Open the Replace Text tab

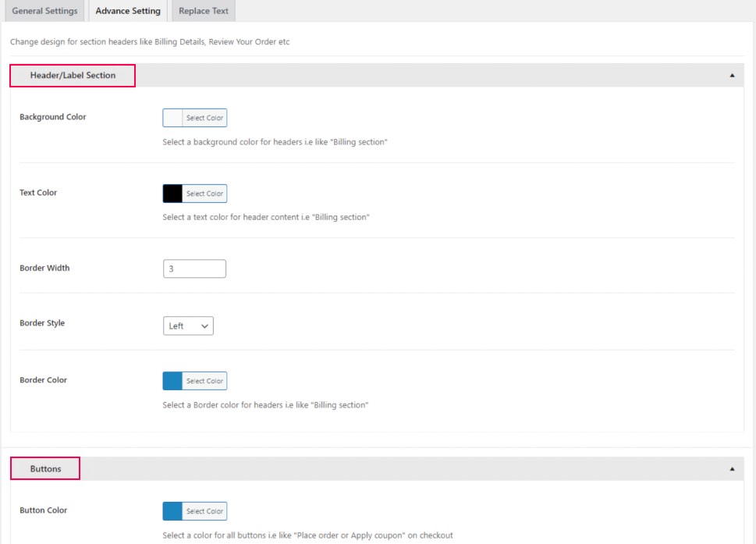coord(203,12)
